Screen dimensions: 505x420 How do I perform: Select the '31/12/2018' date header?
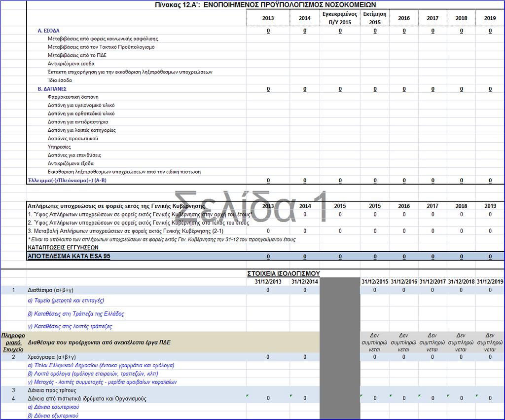[x=461, y=282]
